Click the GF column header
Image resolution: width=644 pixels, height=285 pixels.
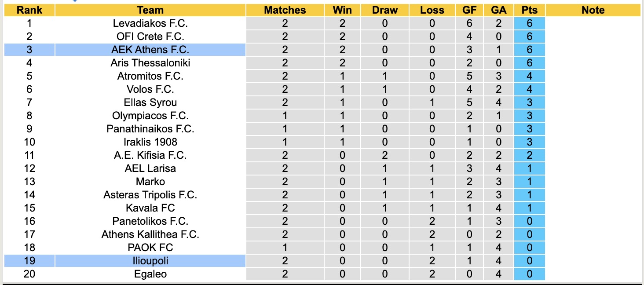point(470,10)
